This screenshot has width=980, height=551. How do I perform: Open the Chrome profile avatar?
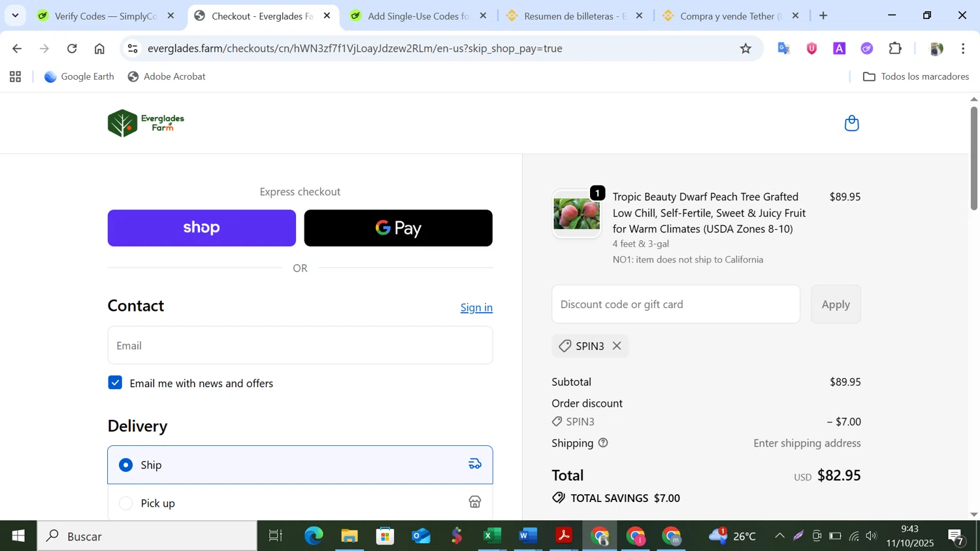(936, 48)
